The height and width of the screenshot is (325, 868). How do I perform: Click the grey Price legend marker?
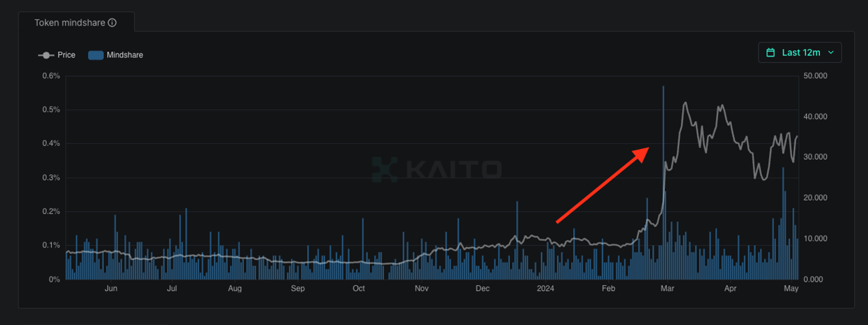(x=46, y=55)
